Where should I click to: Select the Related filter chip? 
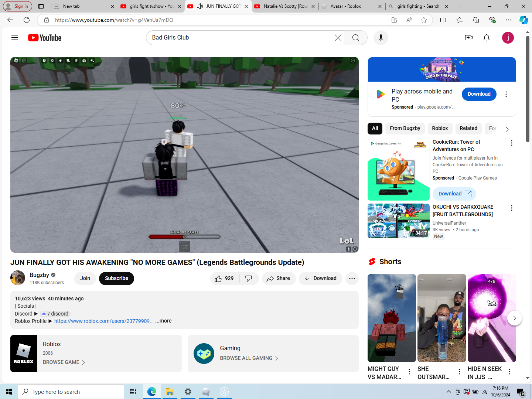(x=468, y=129)
